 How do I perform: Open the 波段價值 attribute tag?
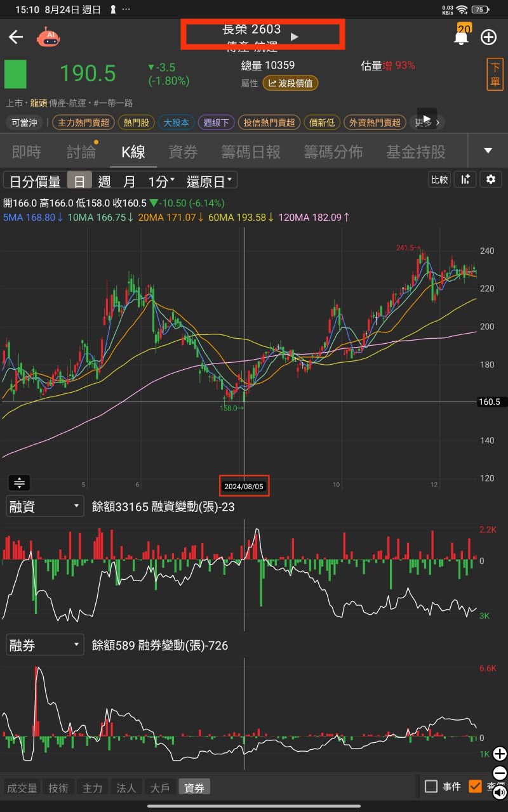pos(290,83)
